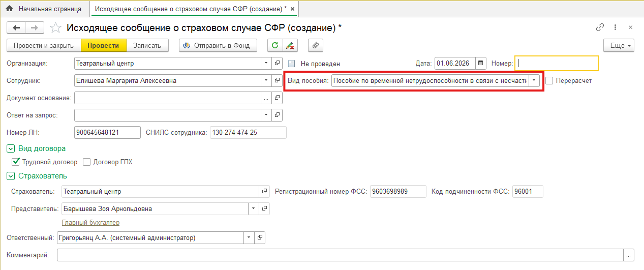Image resolution: width=644 pixels, height=270 pixels.
Task: Expand the Организация dropdown list
Action: pos(266,64)
